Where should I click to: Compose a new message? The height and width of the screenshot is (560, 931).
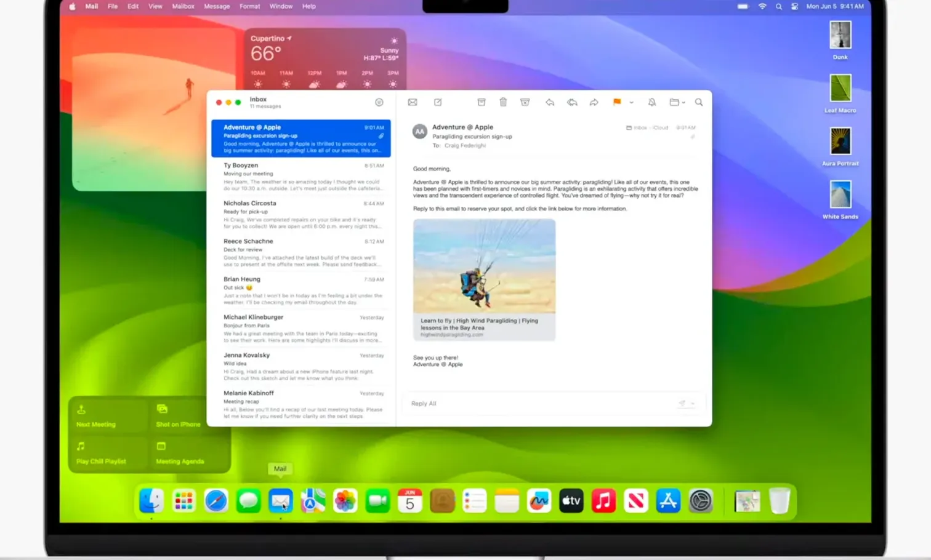pyautogui.click(x=438, y=102)
